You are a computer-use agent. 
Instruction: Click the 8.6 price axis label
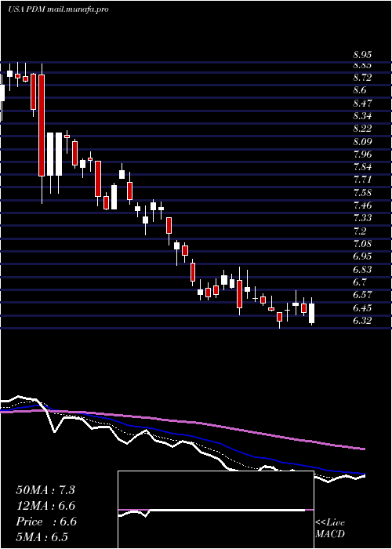[359, 90]
